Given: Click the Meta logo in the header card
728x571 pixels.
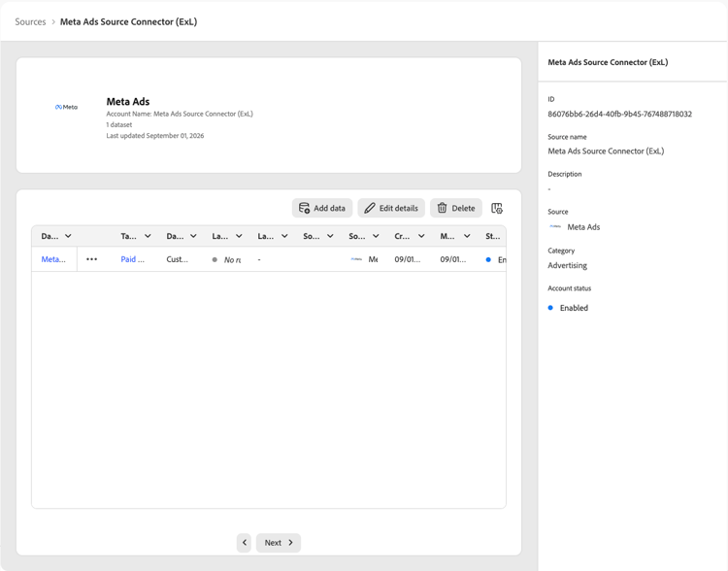Looking at the screenshot, I should (66, 107).
